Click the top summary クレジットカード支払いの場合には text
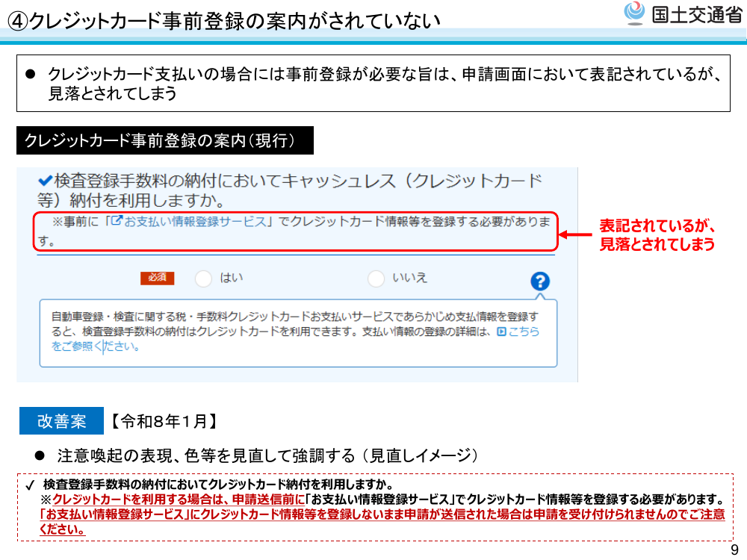747x560 pixels. click(384, 84)
